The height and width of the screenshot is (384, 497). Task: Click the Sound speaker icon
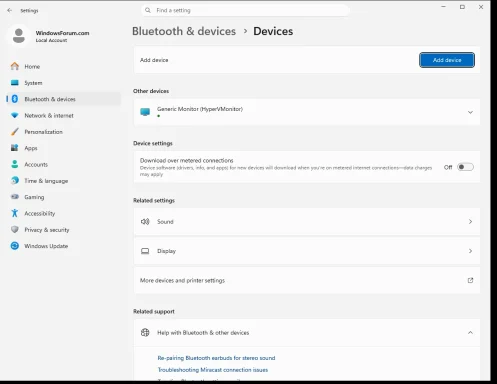pos(145,222)
